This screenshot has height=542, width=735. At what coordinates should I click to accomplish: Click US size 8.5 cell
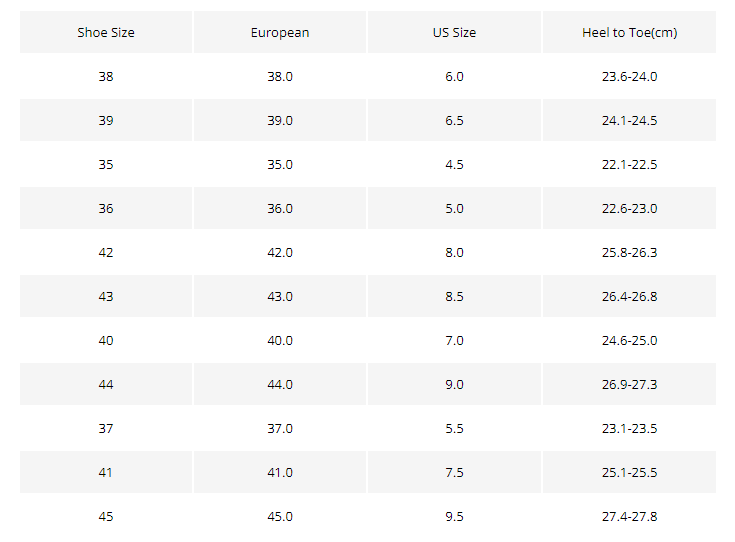[454, 296]
